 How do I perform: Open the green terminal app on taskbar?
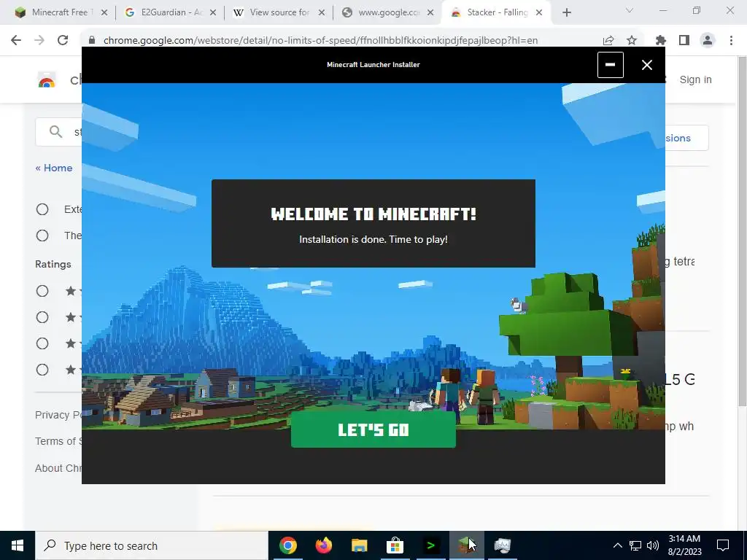click(430, 545)
